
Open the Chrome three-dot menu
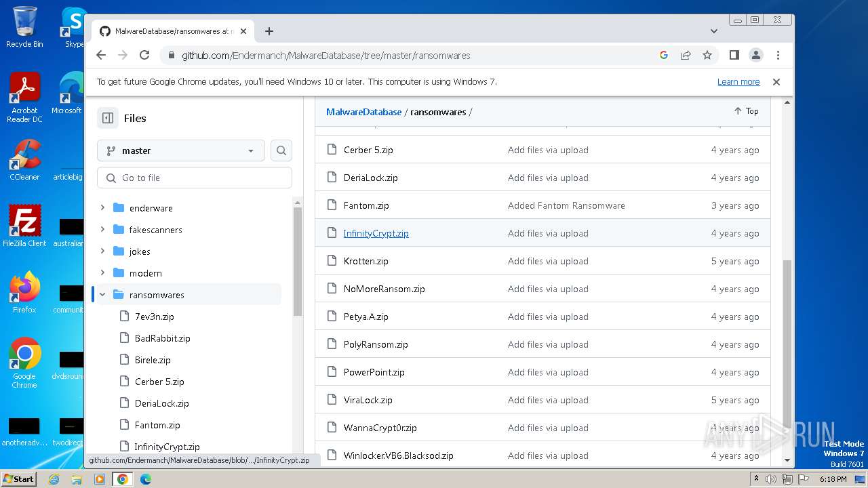pos(778,55)
